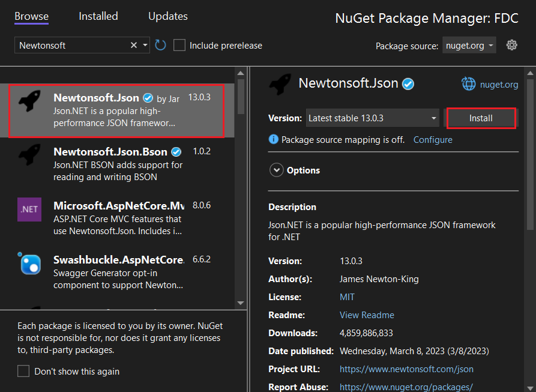The image size is (536, 392).
Task: Go to the Updates tab
Action: click(x=168, y=16)
